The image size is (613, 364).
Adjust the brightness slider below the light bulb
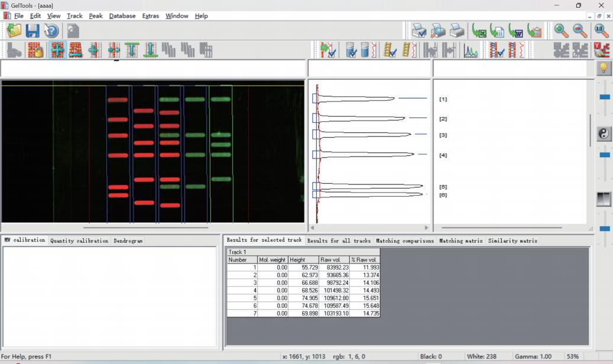pyautogui.click(x=605, y=97)
